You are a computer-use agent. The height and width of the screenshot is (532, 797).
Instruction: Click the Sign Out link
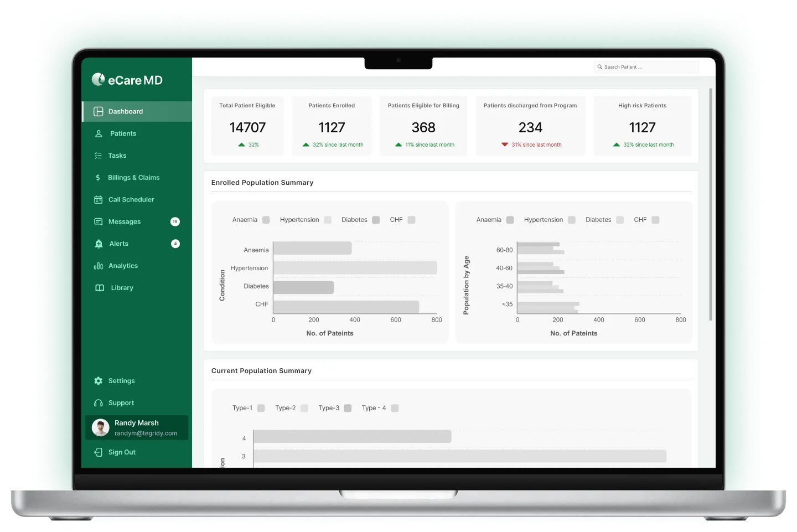pyautogui.click(x=122, y=452)
